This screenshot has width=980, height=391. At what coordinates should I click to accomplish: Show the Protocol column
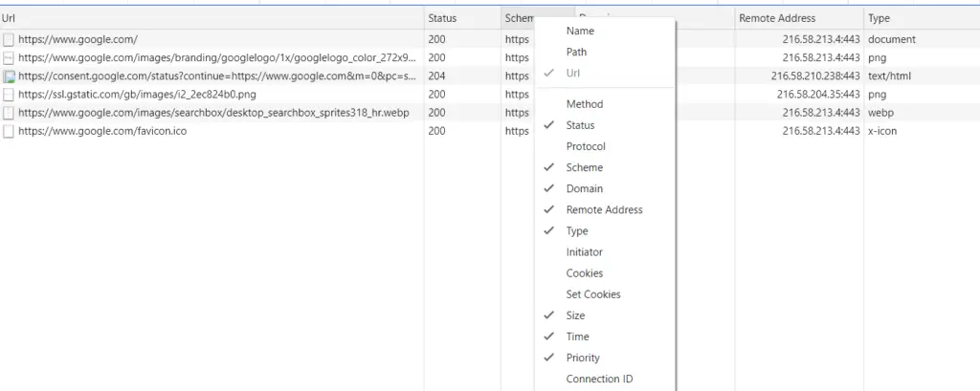click(605, 147)
